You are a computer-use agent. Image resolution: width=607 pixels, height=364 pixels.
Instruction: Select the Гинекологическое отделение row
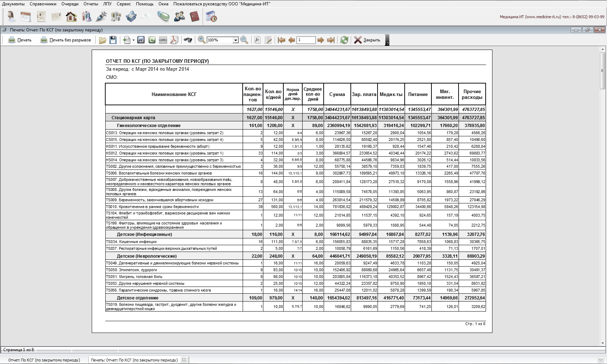(295, 126)
